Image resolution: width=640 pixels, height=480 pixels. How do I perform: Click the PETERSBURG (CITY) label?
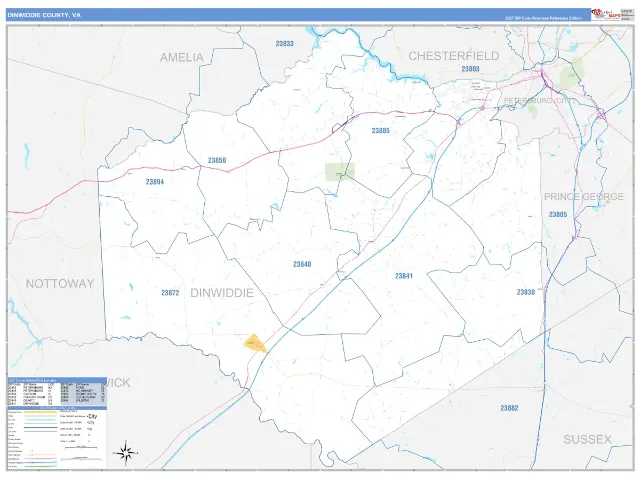point(540,100)
